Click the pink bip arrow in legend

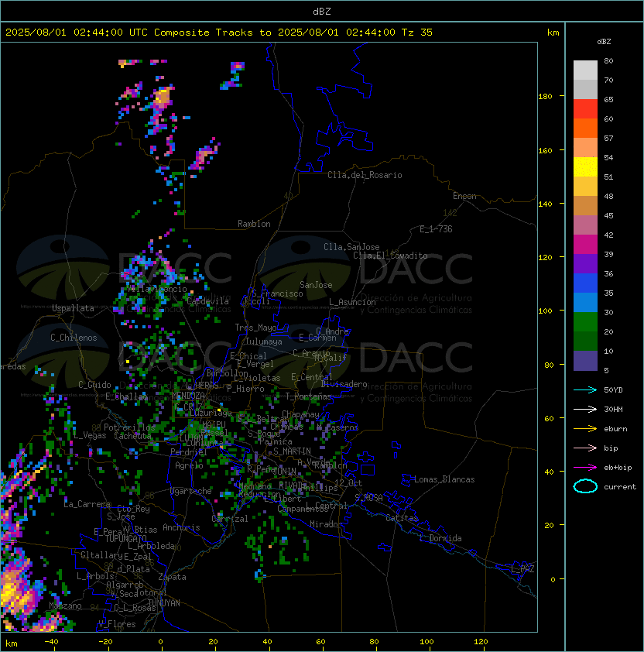pos(585,448)
